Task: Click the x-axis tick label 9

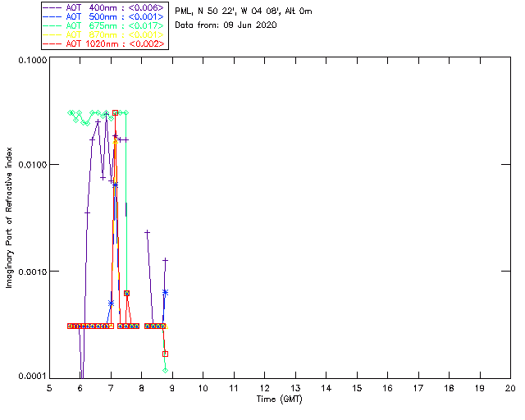Action: point(172,388)
